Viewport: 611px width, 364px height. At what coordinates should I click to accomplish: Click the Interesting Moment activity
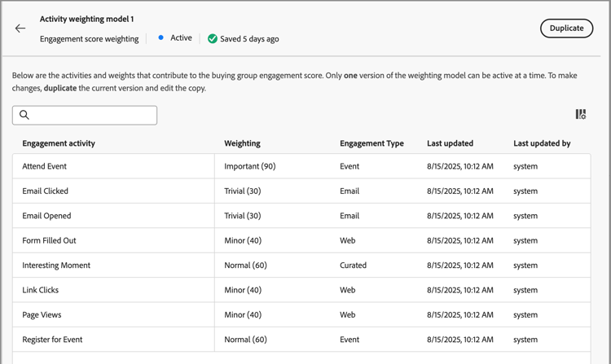[56, 265]
